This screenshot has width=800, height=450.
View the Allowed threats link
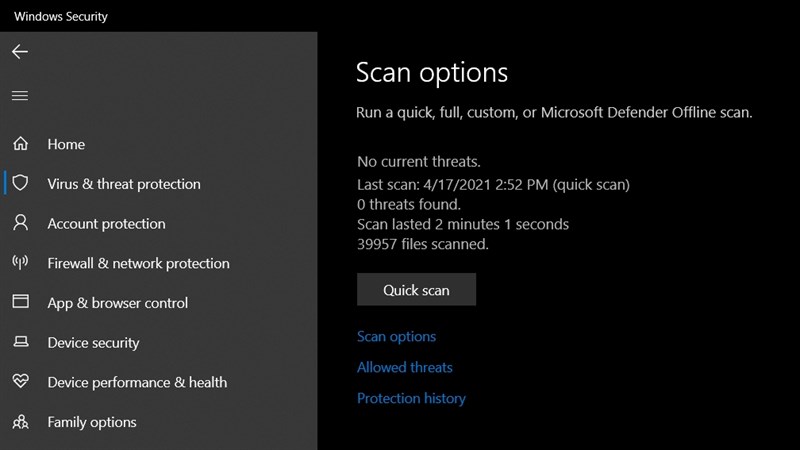pos(405,367)
